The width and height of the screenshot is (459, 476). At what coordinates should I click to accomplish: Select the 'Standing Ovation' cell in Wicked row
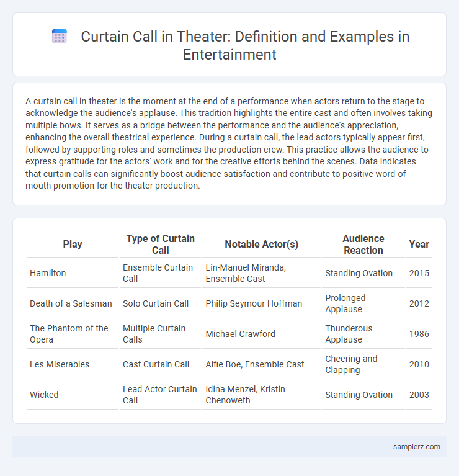(x=363, y=394)
